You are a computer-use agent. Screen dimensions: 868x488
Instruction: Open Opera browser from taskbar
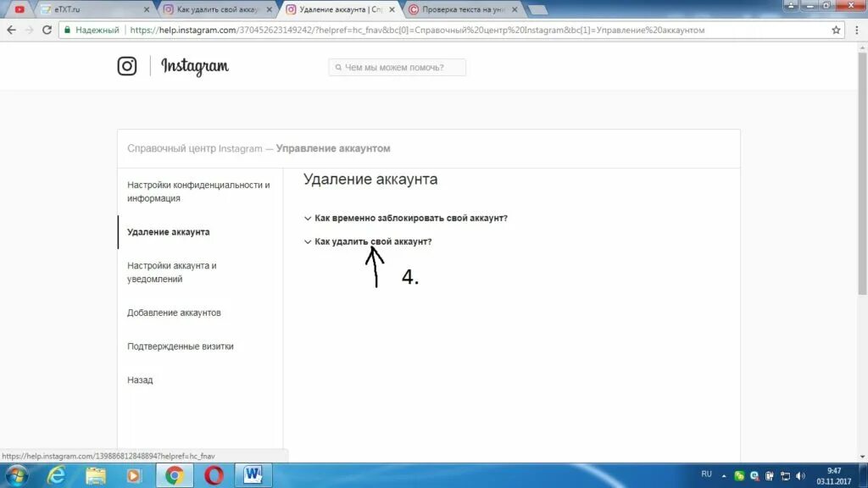click(x=214, y=475)
